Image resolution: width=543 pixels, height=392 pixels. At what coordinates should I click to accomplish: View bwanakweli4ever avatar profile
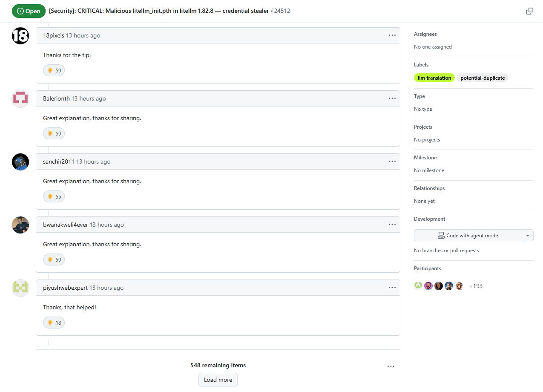[x=20, y=225]
